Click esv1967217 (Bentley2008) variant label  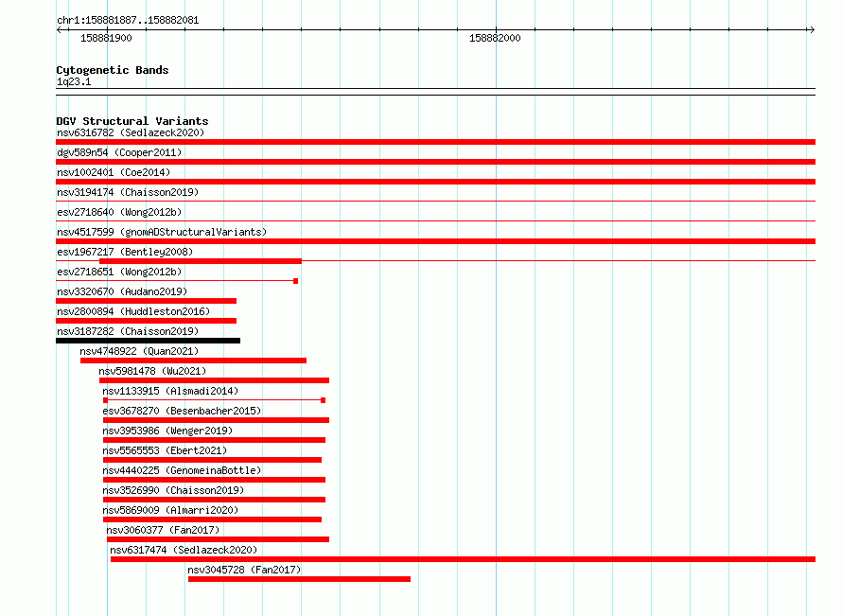[125, 252]
